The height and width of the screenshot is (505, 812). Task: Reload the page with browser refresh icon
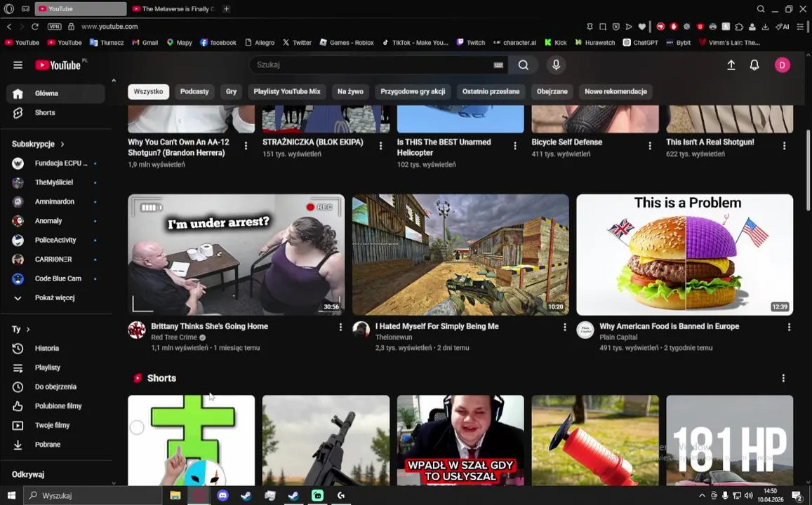pyautogui.click(x=34, y=27)
